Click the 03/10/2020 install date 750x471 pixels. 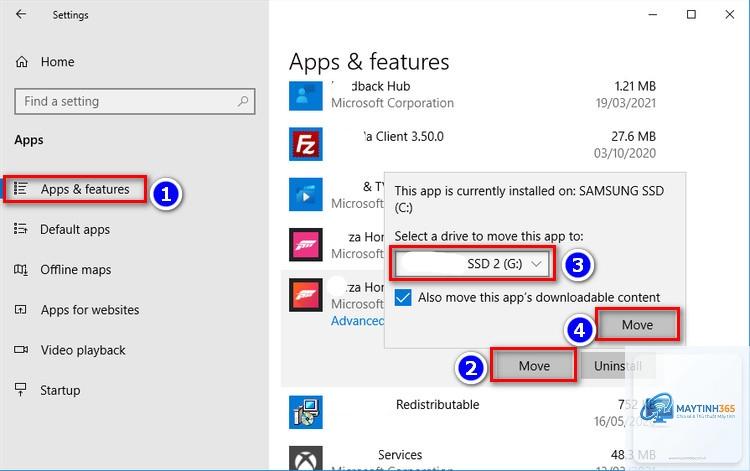[625, 153]
